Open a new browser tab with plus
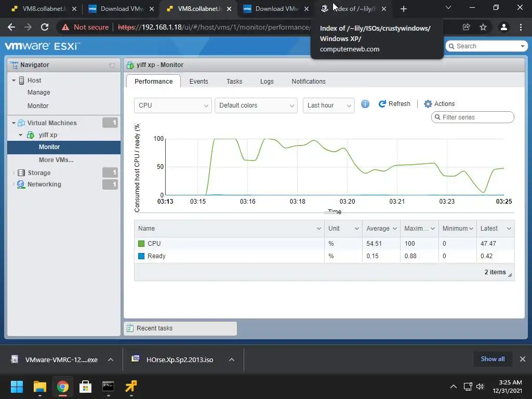532x399 pixels. pyautogui.click(x=403, y=9)
